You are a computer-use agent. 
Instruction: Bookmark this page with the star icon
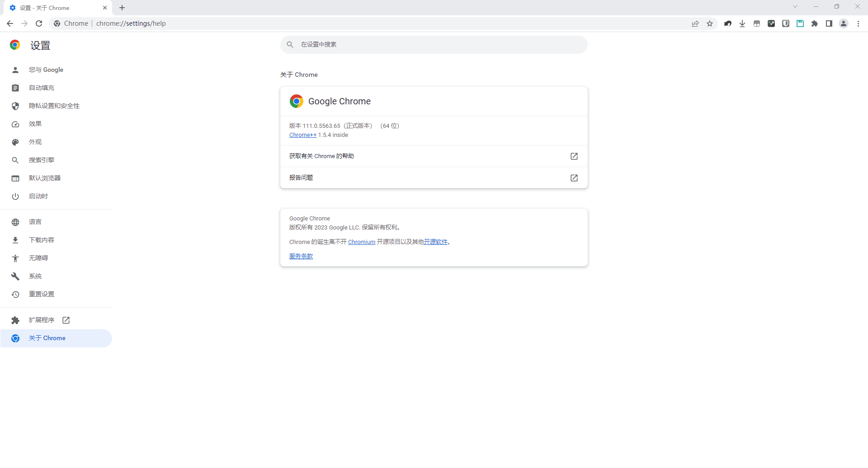(x=710, y=23)
